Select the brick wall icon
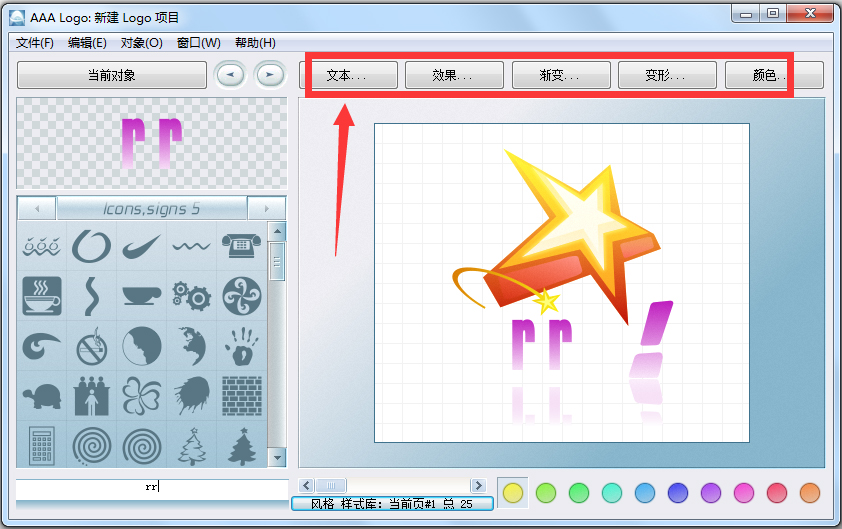This screenshot has height=529, width=842. [x=240, y=394]
